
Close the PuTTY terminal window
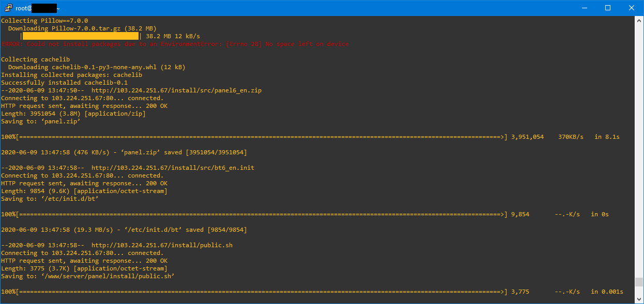[632, 8]
